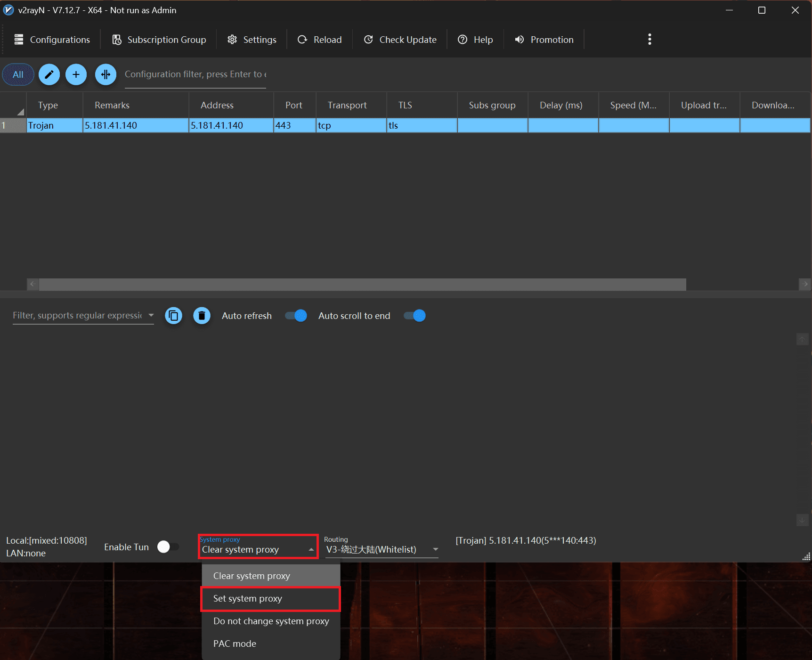The width and height of the screenshot is (812, 660).
Task: Open the Check Update menu
Action: click(x=400, y=40)
